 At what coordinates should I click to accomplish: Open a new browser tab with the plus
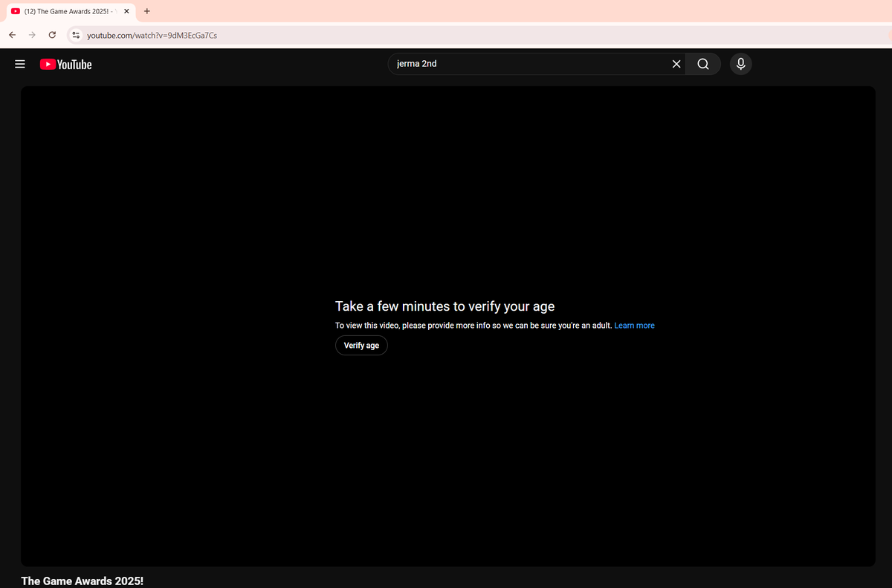point(146,11)
